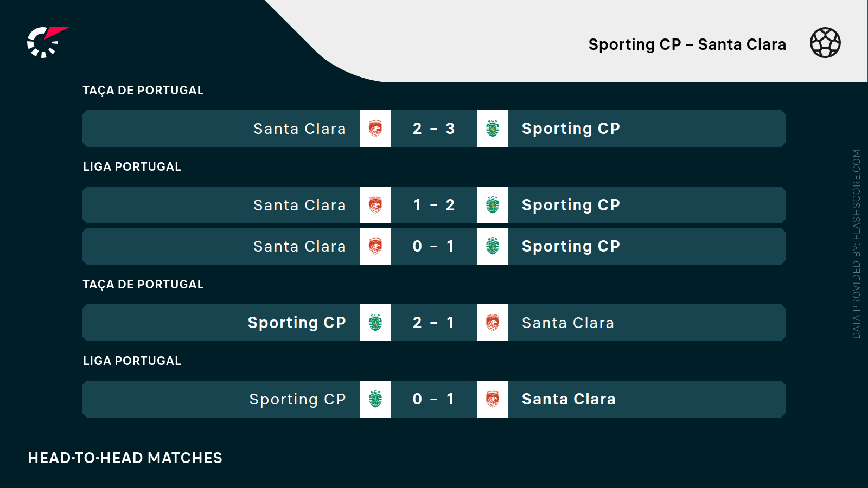Select Liga Portugal heading above the 1-2 match

(x=132, y=167)
